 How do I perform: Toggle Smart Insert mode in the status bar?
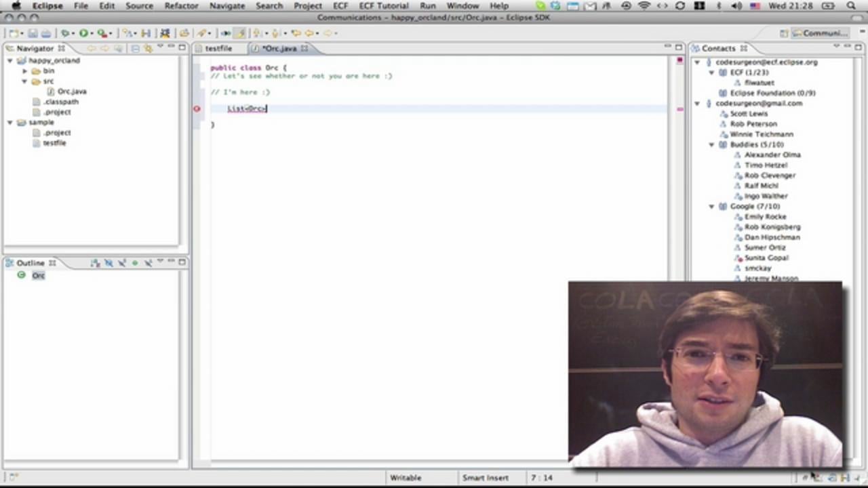[x=485, y=477]
